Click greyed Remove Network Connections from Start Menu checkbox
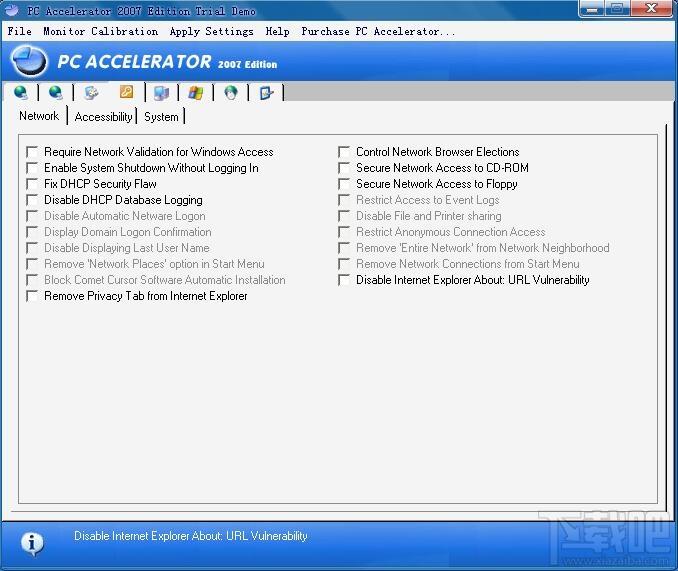This screenshot has width=678, height=571. [x=344, y=264]
